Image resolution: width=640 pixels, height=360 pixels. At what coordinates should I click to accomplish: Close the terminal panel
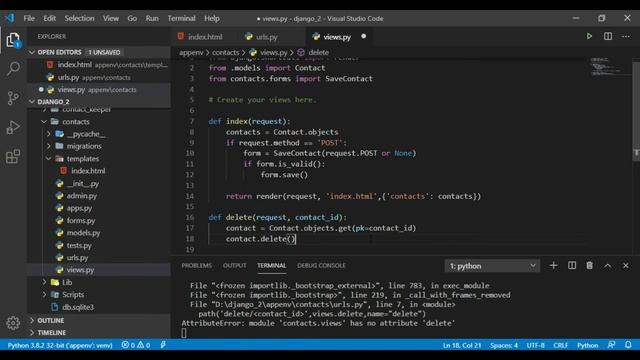[626, 266]
